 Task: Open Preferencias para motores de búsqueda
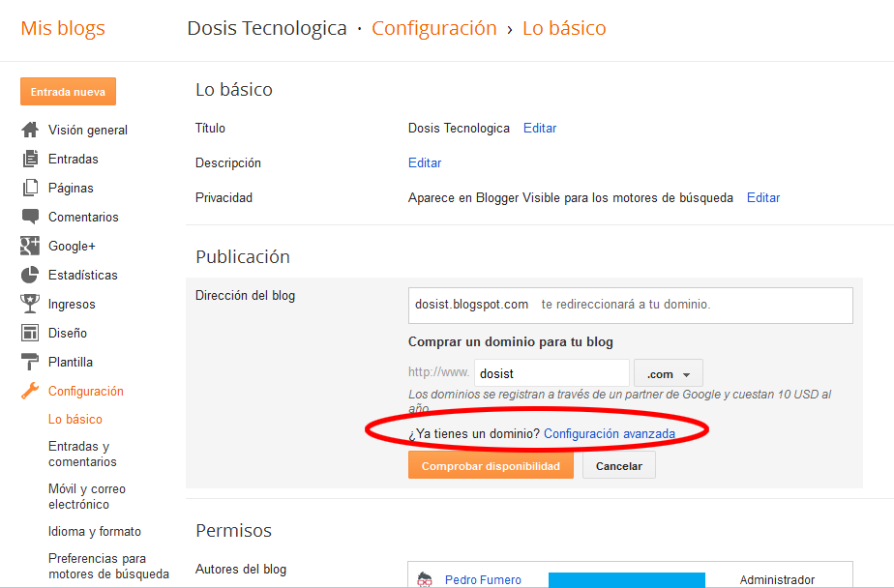(x=108, y=567)
